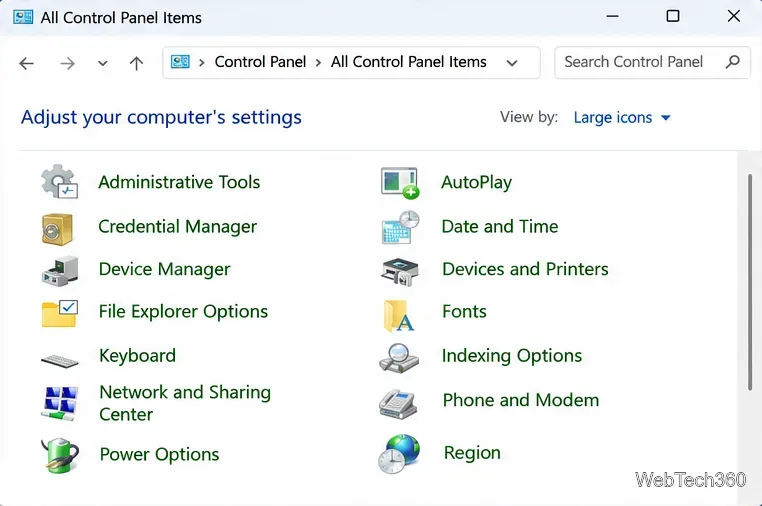Maximize the Control Panel window
762x506 pixels.
673,16
